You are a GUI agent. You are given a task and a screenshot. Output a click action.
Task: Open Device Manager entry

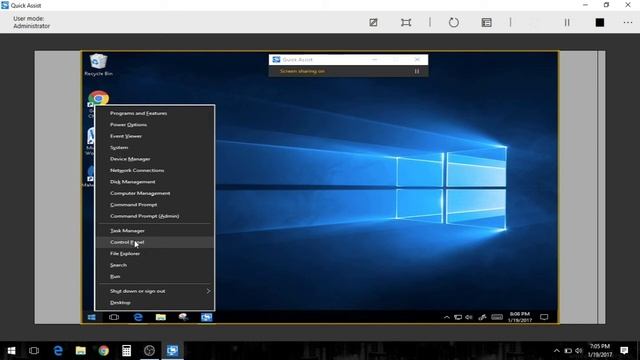tap(155, 159)
